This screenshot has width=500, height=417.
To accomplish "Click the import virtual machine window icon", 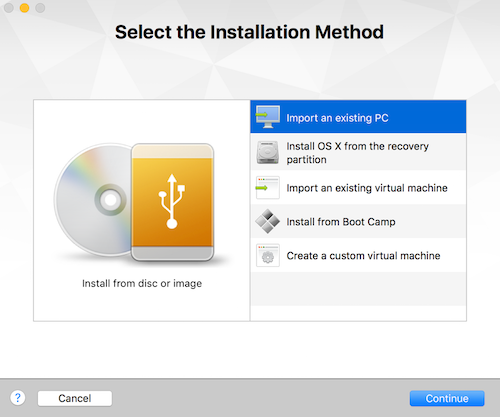I will point(268,188).
